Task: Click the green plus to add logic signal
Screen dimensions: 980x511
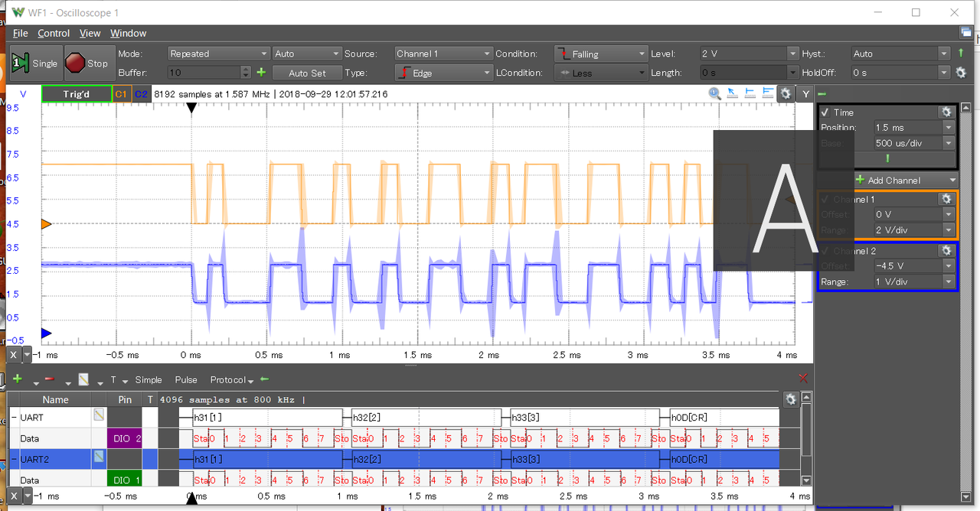Action: (x=18, y=379)
